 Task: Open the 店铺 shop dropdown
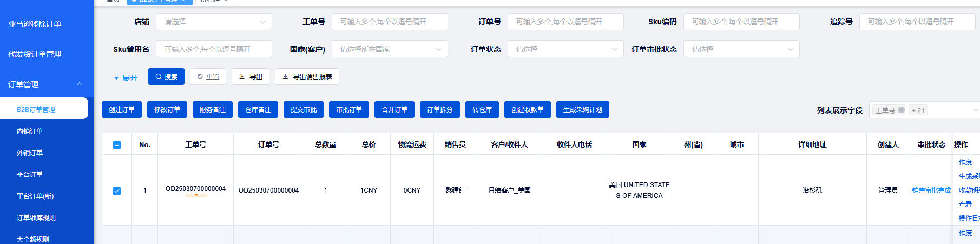[214, 22]
